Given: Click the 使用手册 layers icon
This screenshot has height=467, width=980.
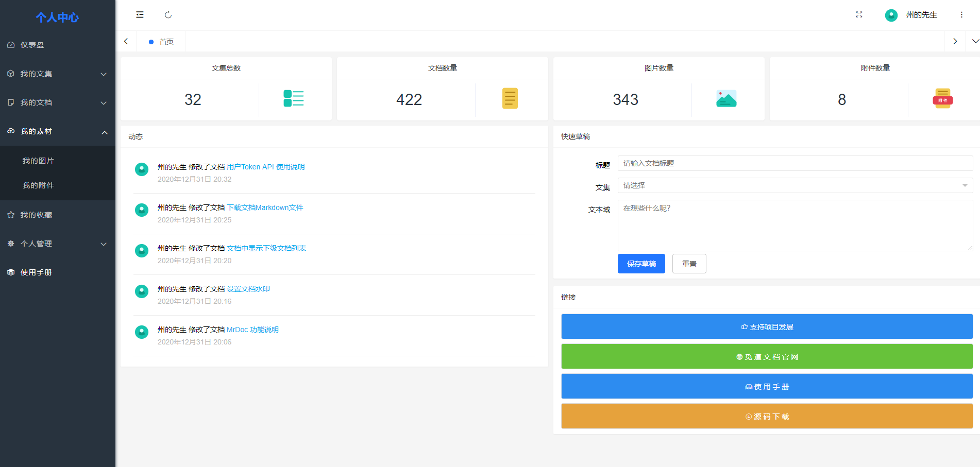Looking at the screenshot, I should pyautogui.click(x=11, y=272).
